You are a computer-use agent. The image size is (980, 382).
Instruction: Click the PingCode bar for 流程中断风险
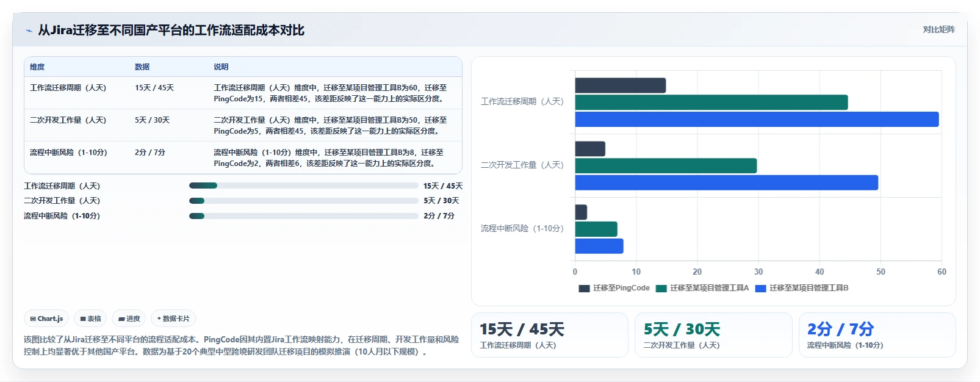pos(581,212)
